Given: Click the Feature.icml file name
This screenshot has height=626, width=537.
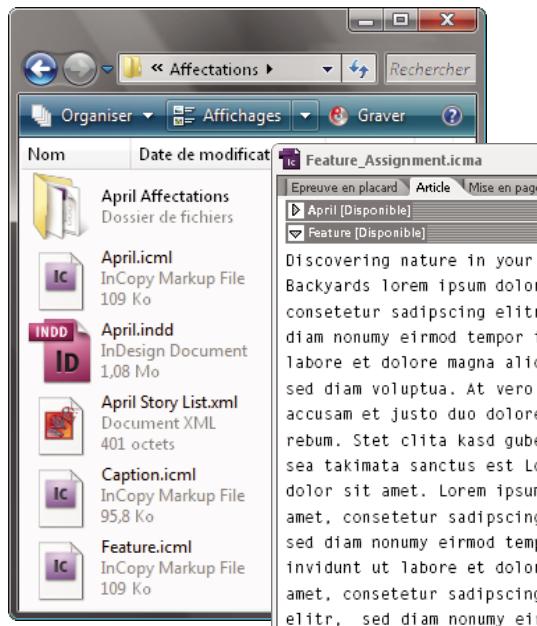Looking at the screenshot, I should (147, 547).
